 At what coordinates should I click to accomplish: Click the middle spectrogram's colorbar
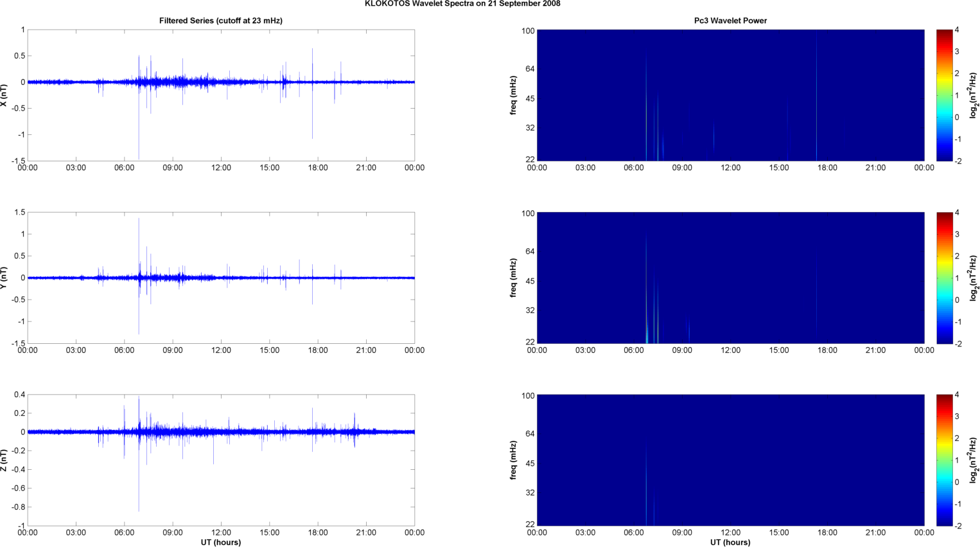(943, 278)
